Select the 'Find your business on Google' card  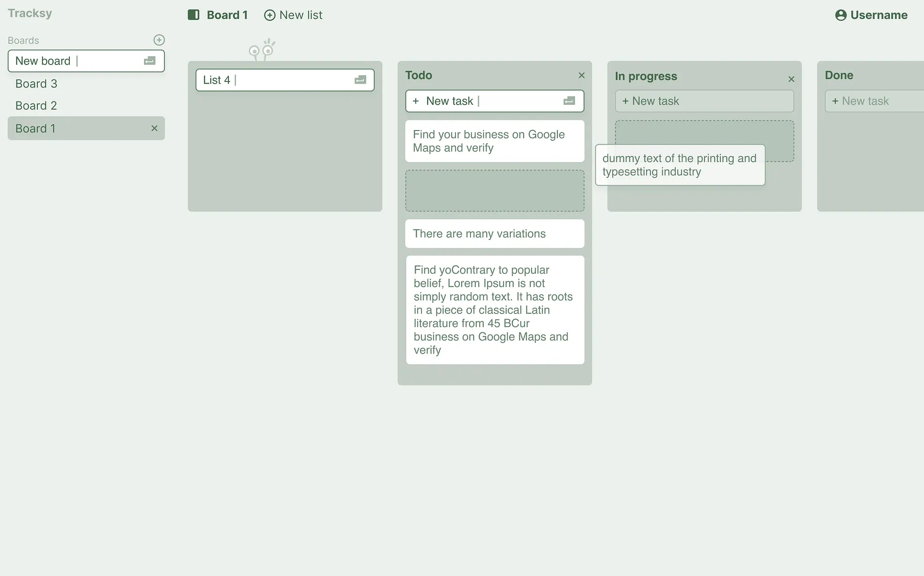click(494, 141)
